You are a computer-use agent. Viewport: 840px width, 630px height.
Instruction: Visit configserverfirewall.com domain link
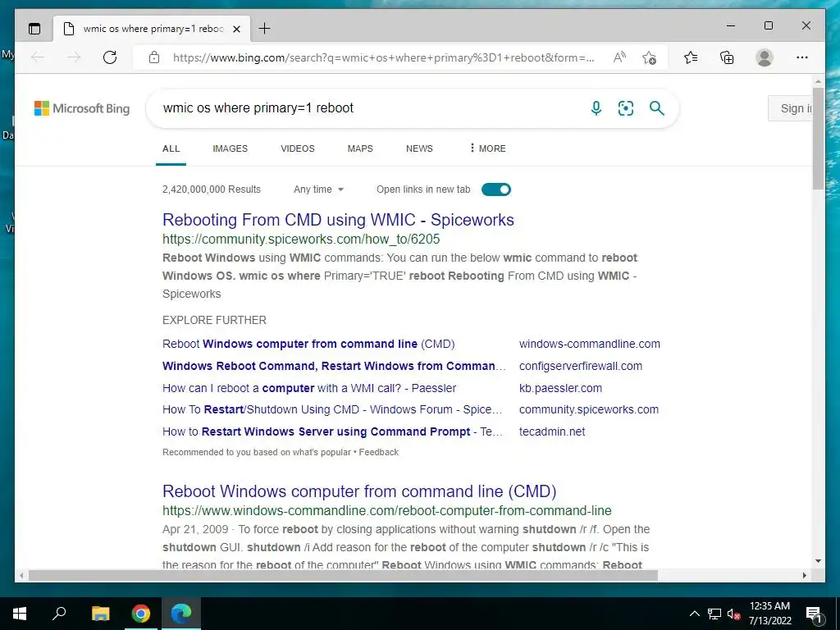[581, 366]
